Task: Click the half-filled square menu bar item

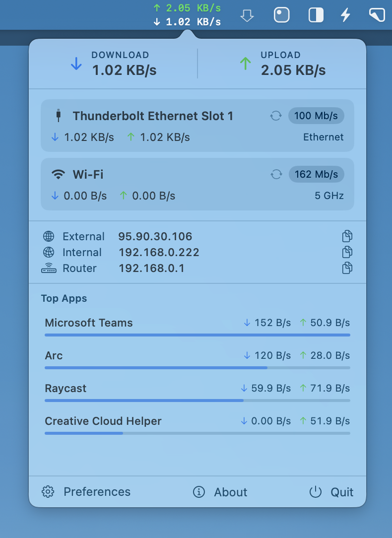Action: tap(316, 15)
